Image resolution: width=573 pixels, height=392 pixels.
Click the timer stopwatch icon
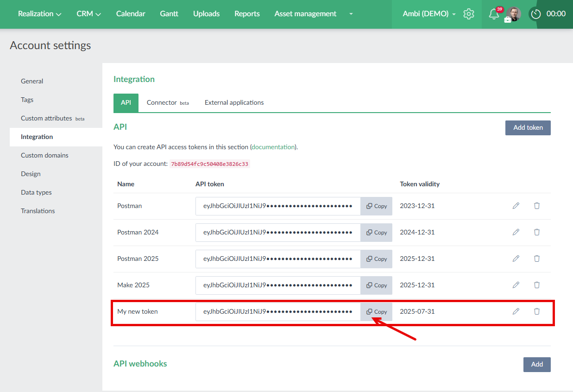pyautogui.click(x=536, y=14)
